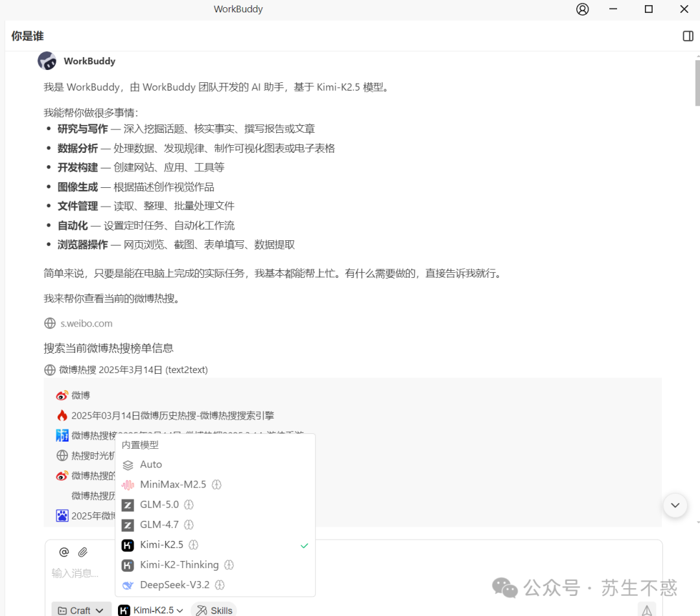
Task: Open the user account profile icon
Action: (582, 9)
